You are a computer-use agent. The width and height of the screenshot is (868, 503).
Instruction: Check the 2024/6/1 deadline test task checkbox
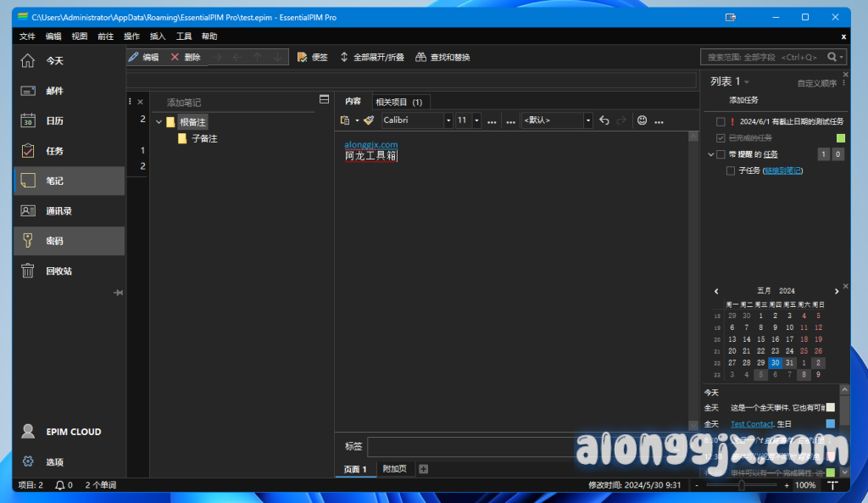click(721, 122)
